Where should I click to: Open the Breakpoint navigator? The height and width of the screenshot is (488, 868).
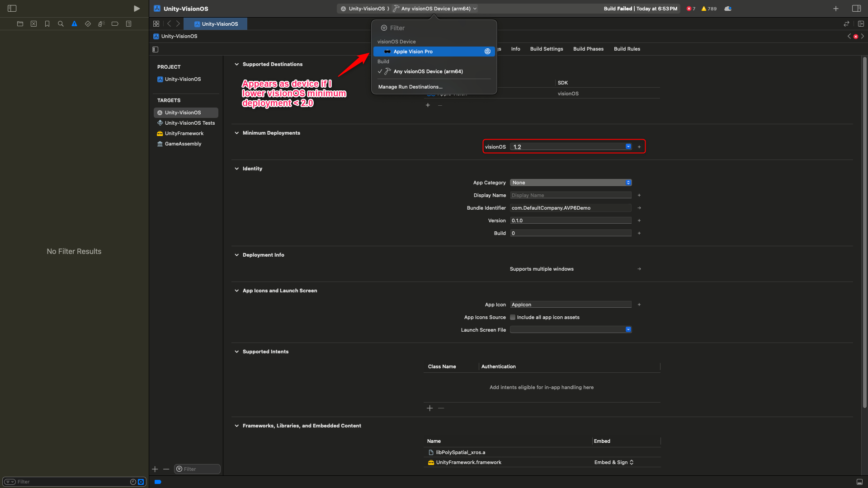click(x=115, y=24)
